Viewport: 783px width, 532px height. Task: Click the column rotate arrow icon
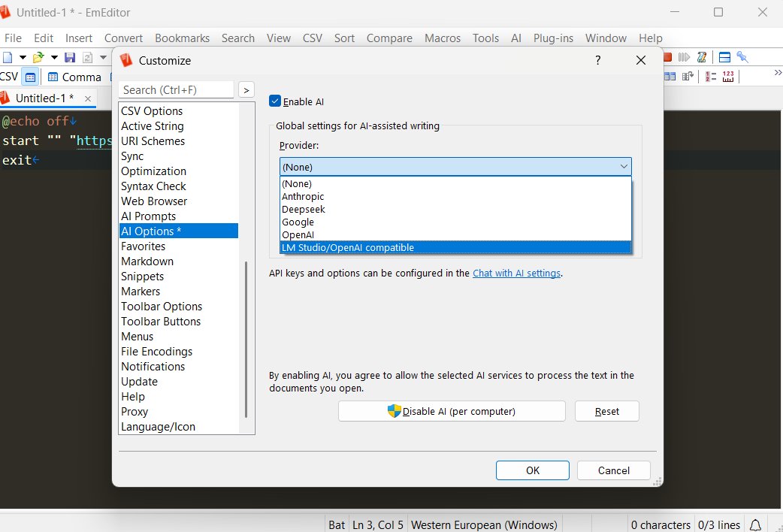tap(688, 77)
